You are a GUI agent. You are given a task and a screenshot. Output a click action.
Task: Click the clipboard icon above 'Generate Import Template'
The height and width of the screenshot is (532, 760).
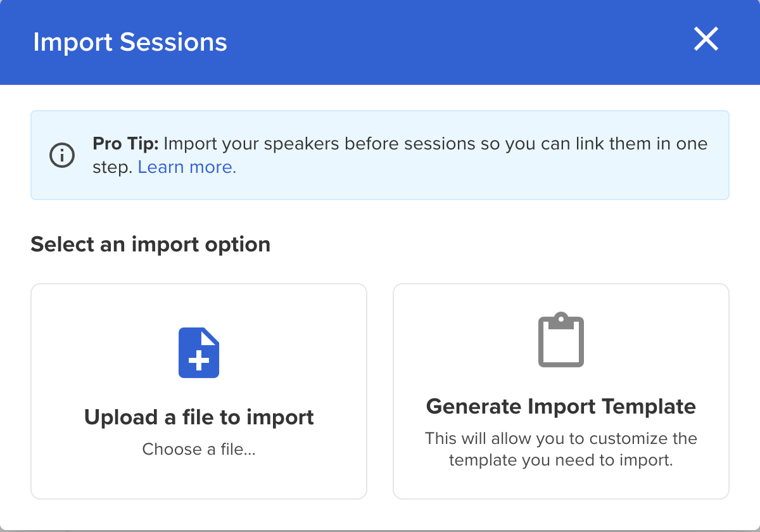[x=561, y=339]
